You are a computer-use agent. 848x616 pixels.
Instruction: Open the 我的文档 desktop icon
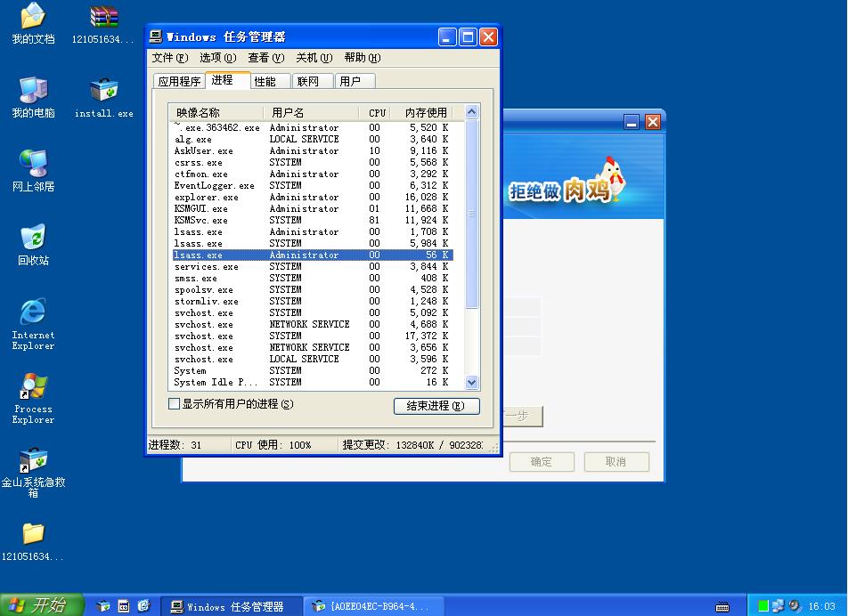tap(33, 24)
